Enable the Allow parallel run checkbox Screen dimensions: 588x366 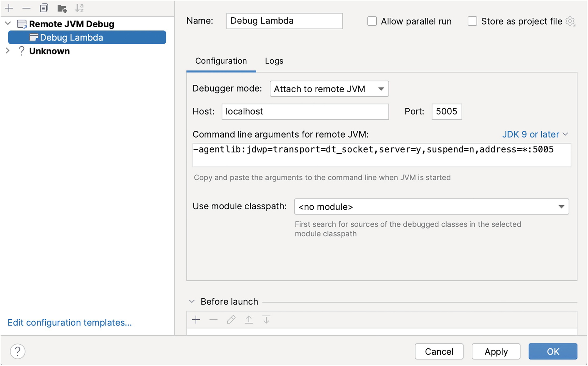[x=372, y=21]
